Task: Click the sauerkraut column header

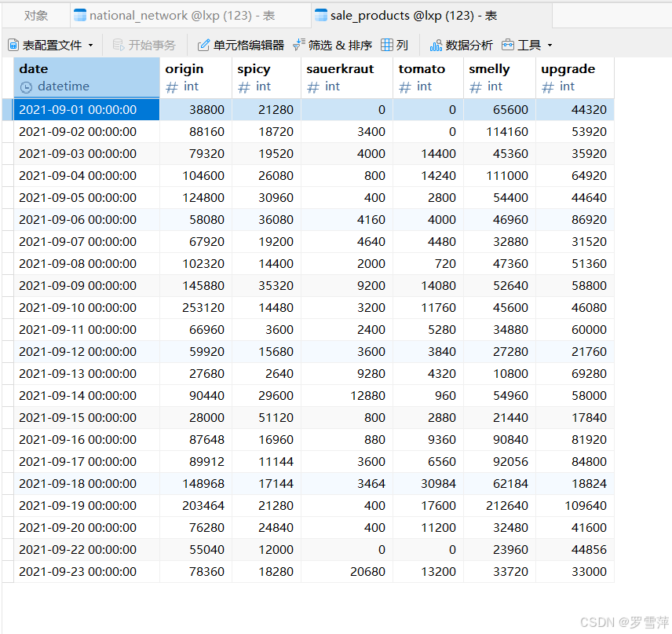Action: (x=347, y=78)
